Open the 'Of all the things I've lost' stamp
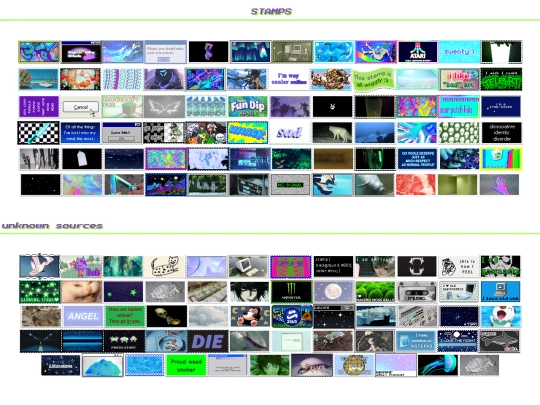The image size is (540, 405). pos(81,133)
